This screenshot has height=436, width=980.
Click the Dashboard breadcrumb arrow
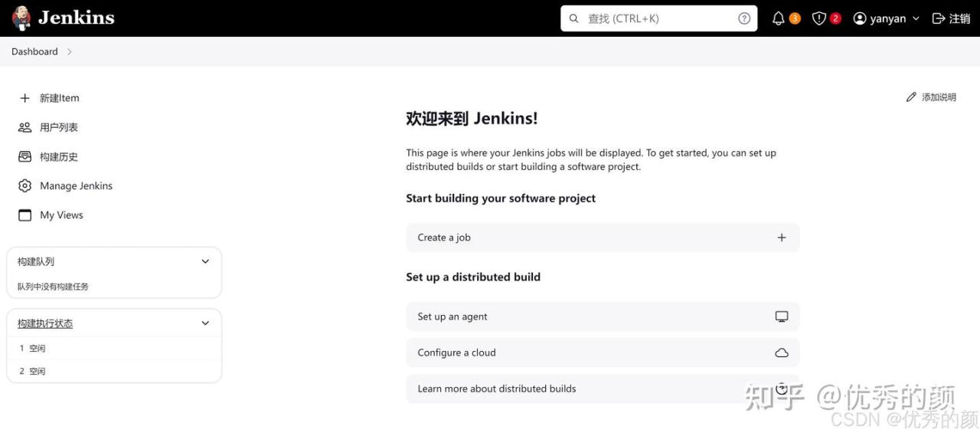tap(70, 51)
